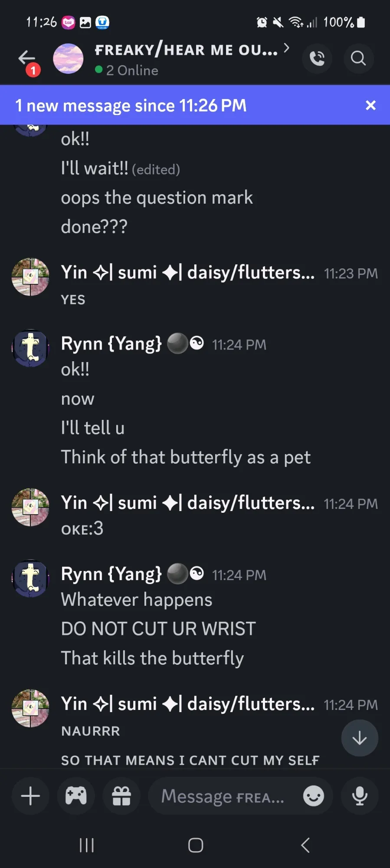Tap the 1 new message banner

point(174,105)
